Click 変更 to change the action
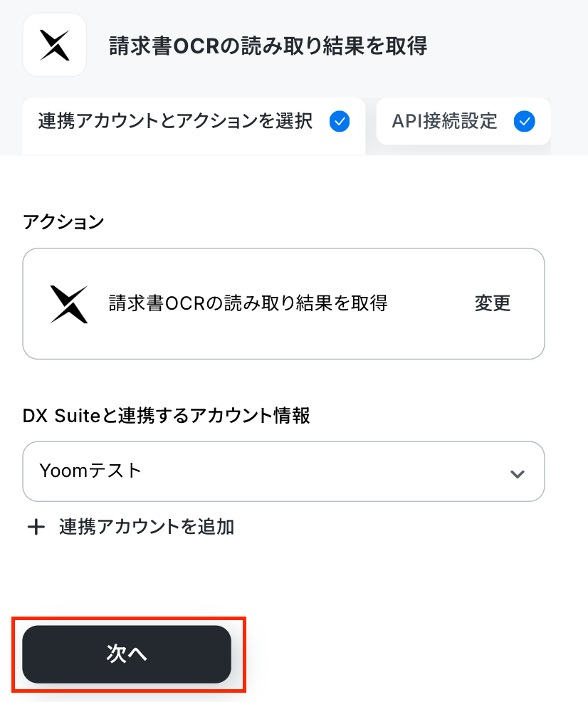 tap(492, 303)
